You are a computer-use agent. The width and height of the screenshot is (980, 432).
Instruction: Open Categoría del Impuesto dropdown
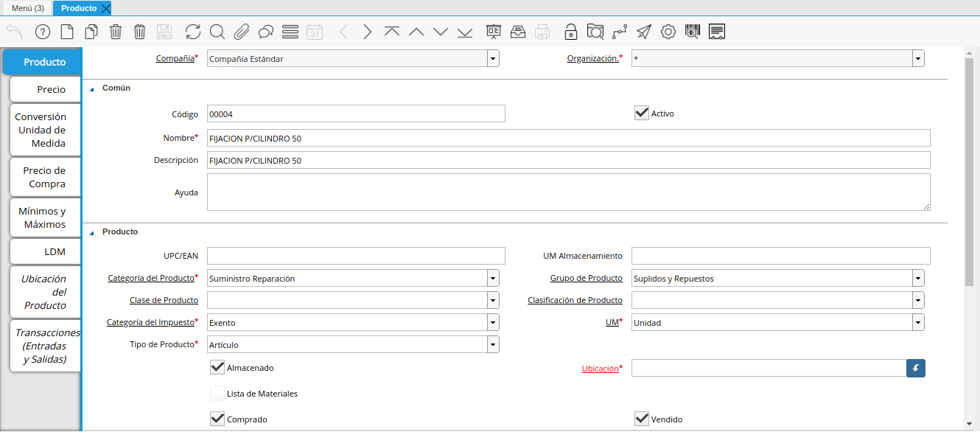pyautogui.click(x=493, y=322)
